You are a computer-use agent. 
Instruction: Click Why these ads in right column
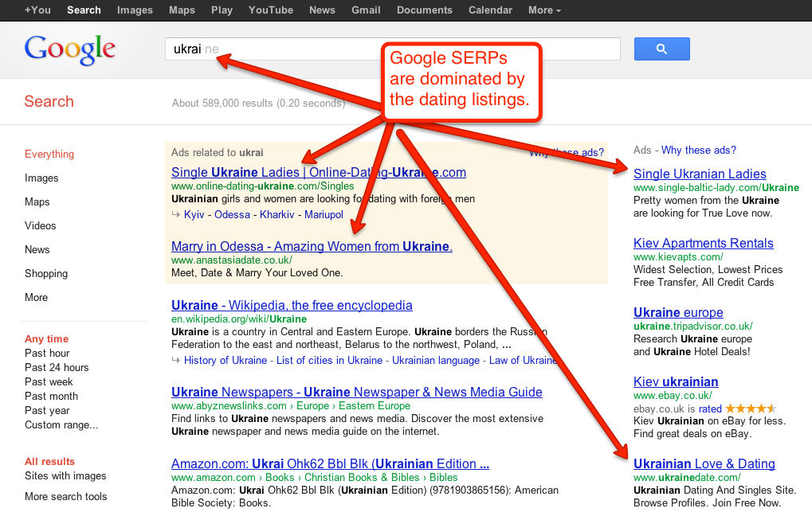(699, 150)
